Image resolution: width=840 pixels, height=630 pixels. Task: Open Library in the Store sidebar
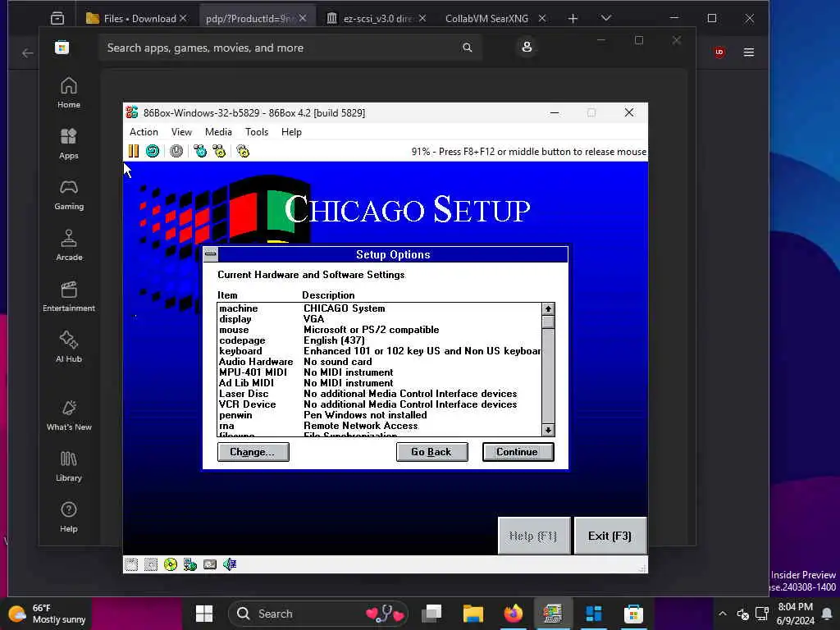69,466
